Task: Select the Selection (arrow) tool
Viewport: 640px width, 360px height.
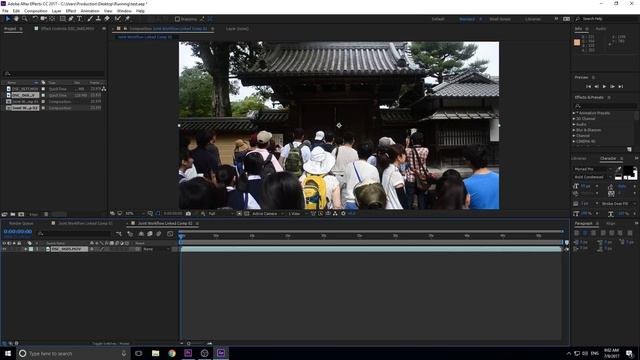Action: point(7,19)
